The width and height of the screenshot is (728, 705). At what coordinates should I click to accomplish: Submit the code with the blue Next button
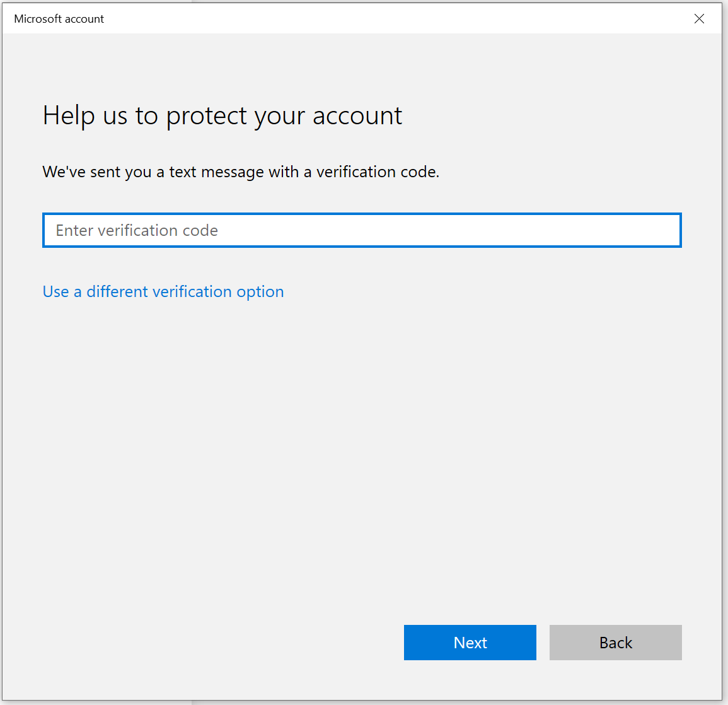(470, 642)
